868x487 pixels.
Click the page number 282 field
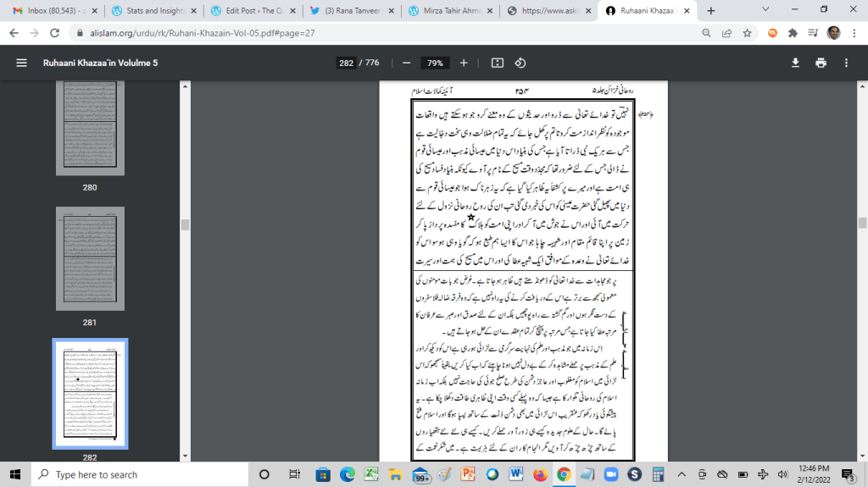(x=346, y=63)
